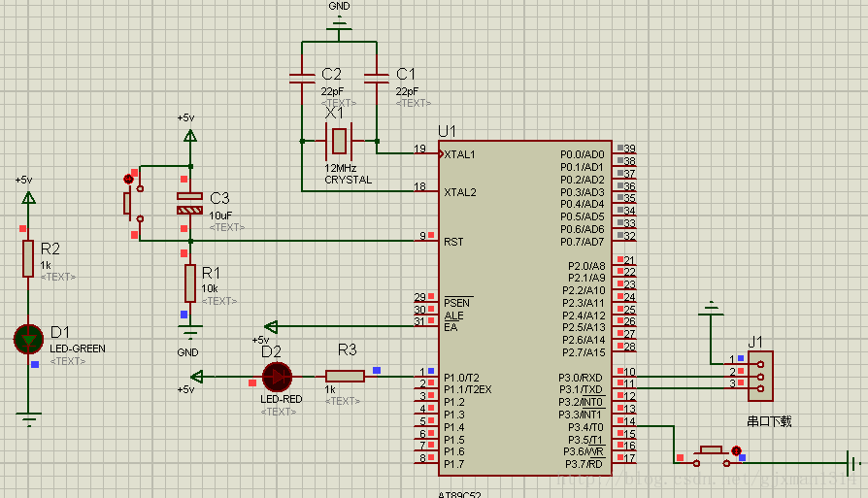Viewport: 868px width, 498px height.
Task: Click the 10uF electrolytic capacitor C3
Action: pyautogui.click(x=190, y=203)
